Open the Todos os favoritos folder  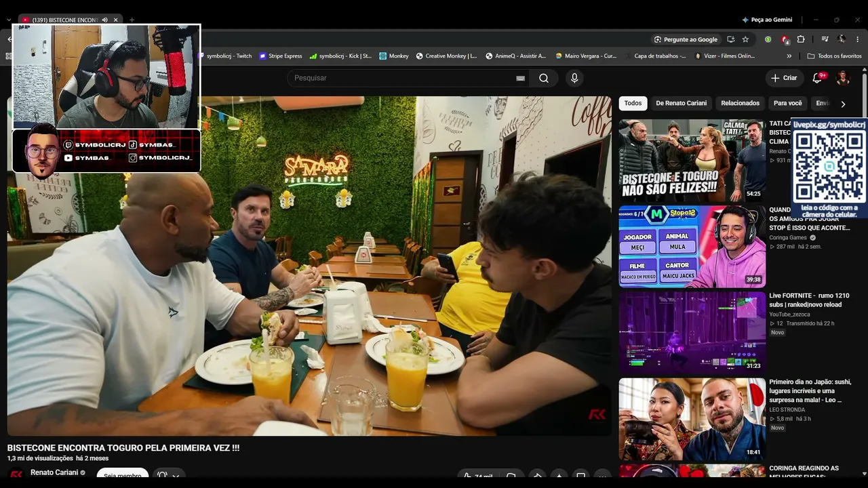[x=834, y=56]
